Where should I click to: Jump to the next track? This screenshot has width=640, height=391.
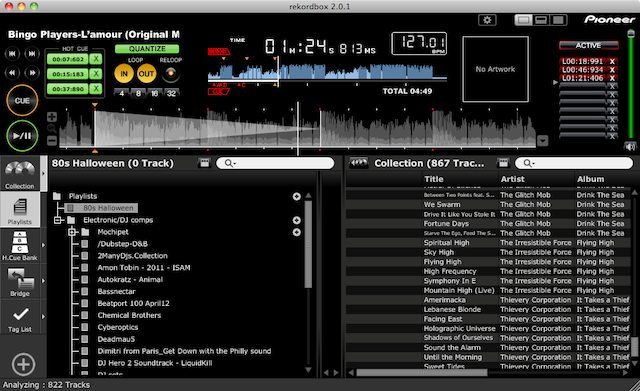[32, 53]
